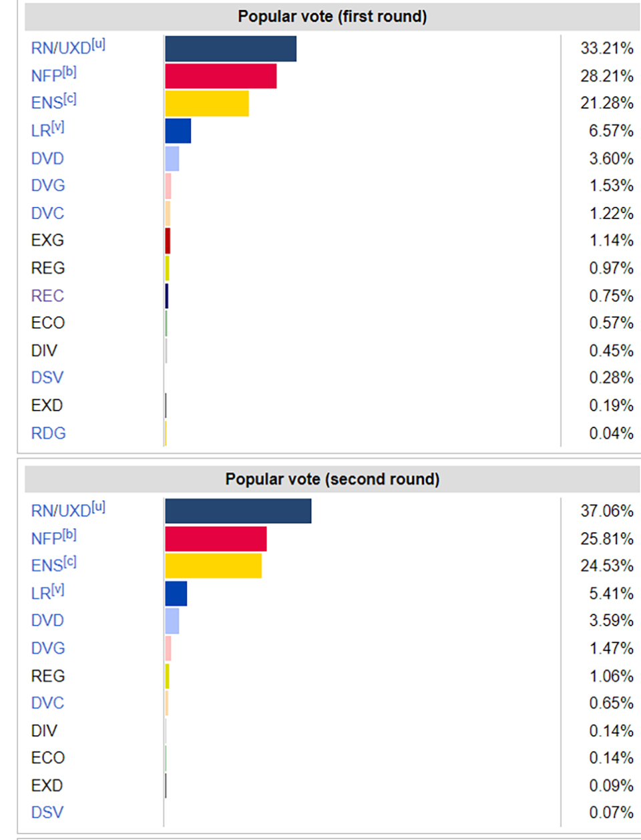Viewport: 641px width, 840px height.
Task: Click the yellow ENS bar in first round
Action: (207, 103)
